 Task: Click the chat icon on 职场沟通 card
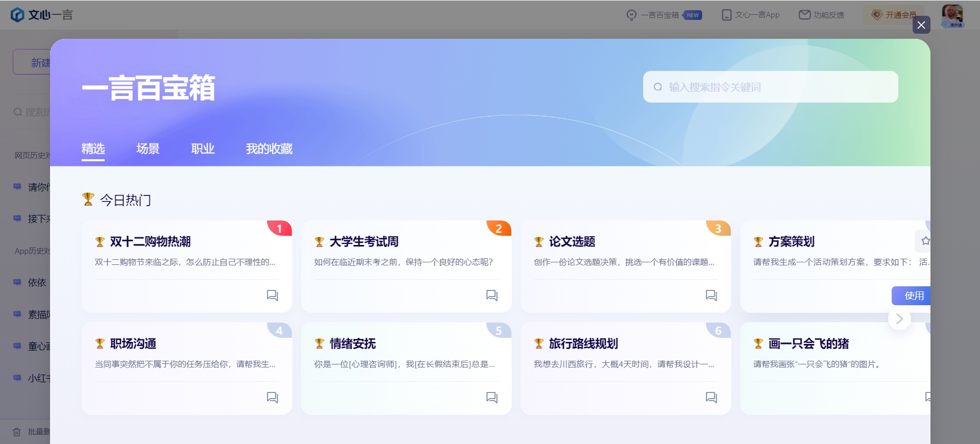pyautogui.click(x=273, y=398)
